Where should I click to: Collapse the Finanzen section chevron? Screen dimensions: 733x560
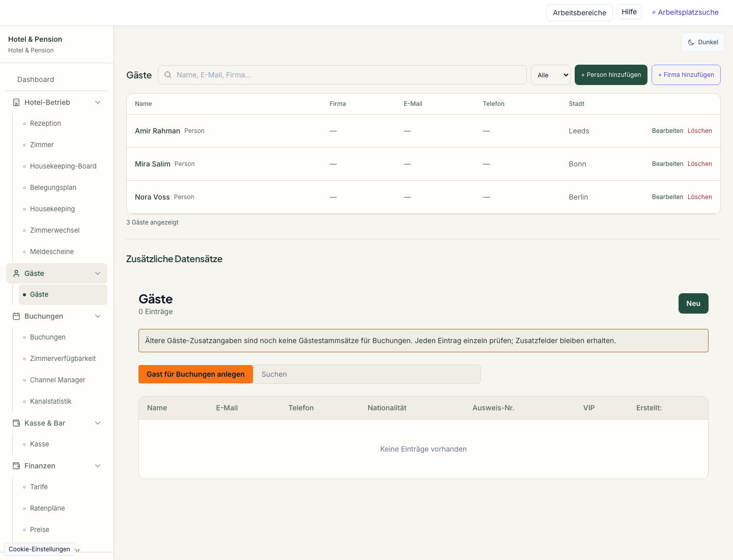[98, 466]
